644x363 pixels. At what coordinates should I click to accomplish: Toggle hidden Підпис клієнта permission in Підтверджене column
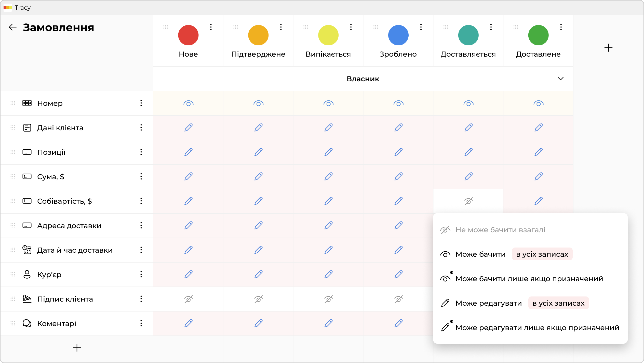click(258, 299)
